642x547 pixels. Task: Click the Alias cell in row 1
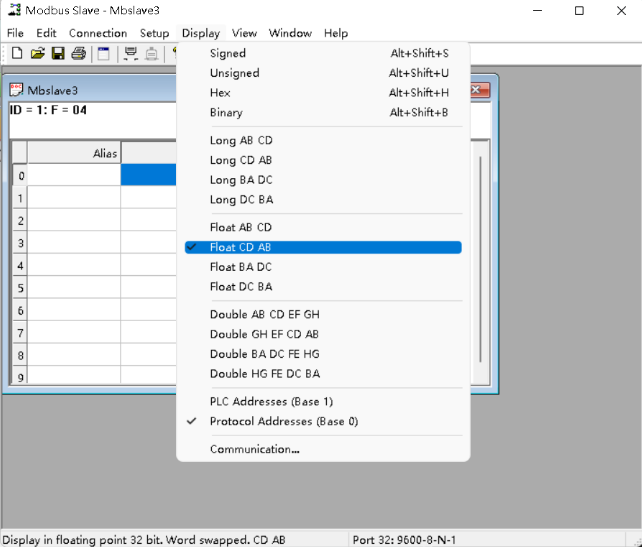(x=74, y=198)
